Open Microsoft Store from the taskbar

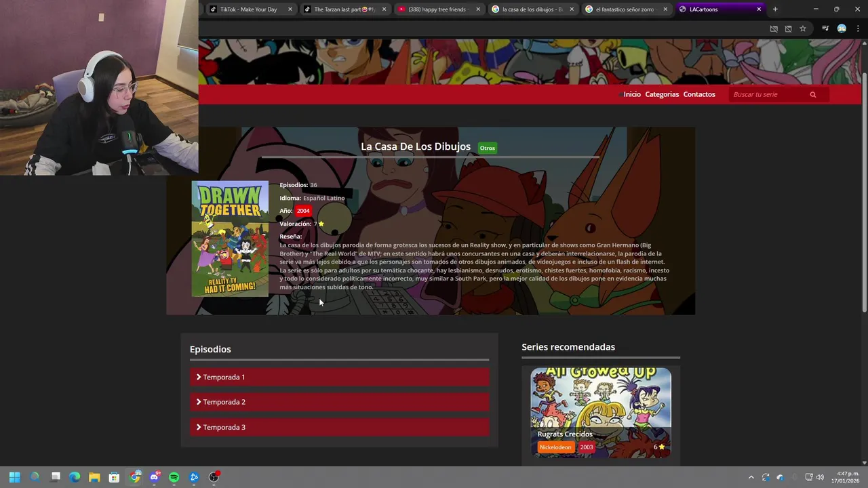pyautogui.click(x=114, y=477)
